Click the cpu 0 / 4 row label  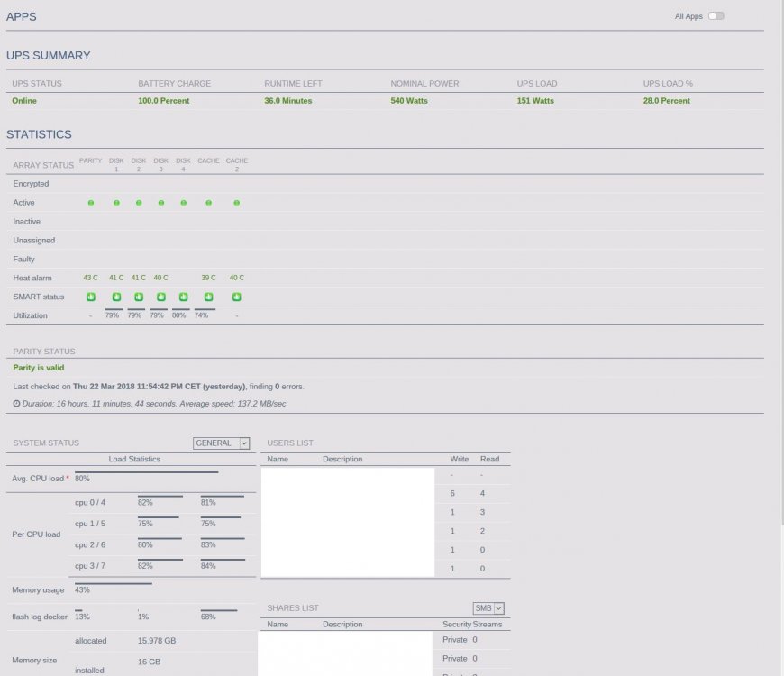90,503
